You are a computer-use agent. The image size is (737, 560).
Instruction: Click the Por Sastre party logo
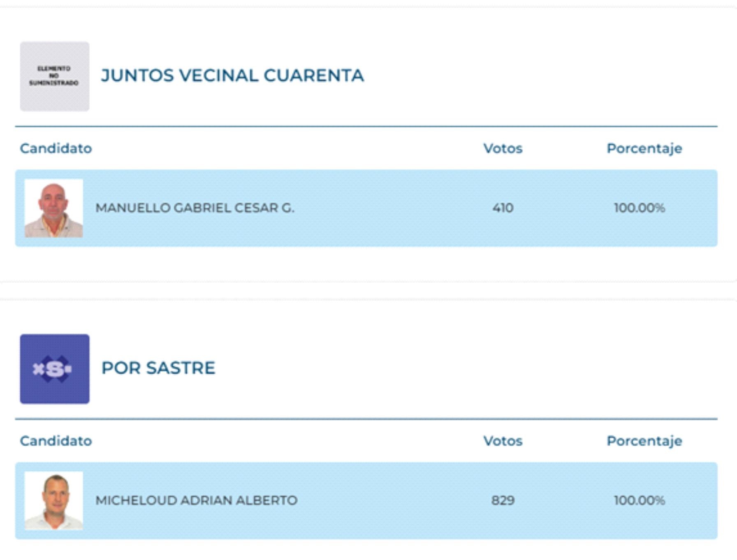pyautogui.click(x=54, y=368)
